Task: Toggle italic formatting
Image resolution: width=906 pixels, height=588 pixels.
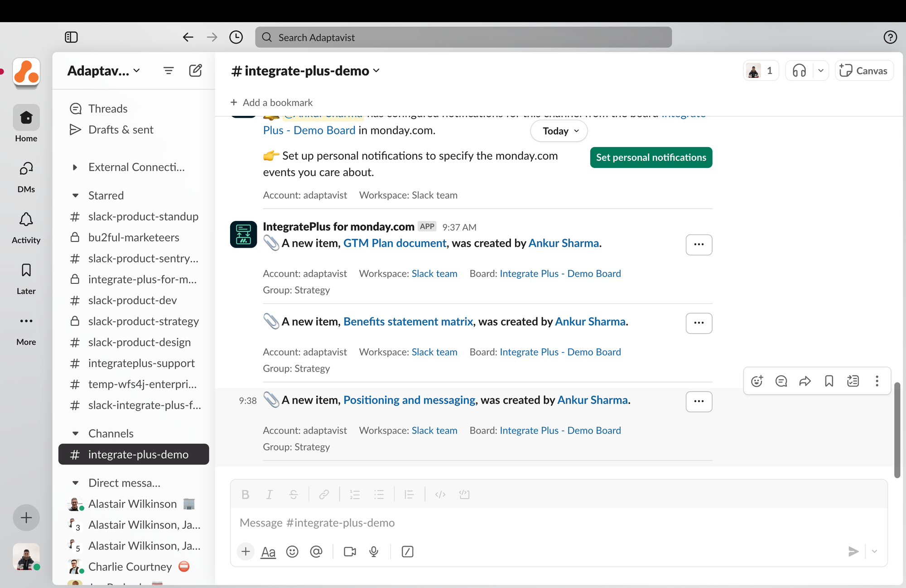Action: (x=269, y=495)
